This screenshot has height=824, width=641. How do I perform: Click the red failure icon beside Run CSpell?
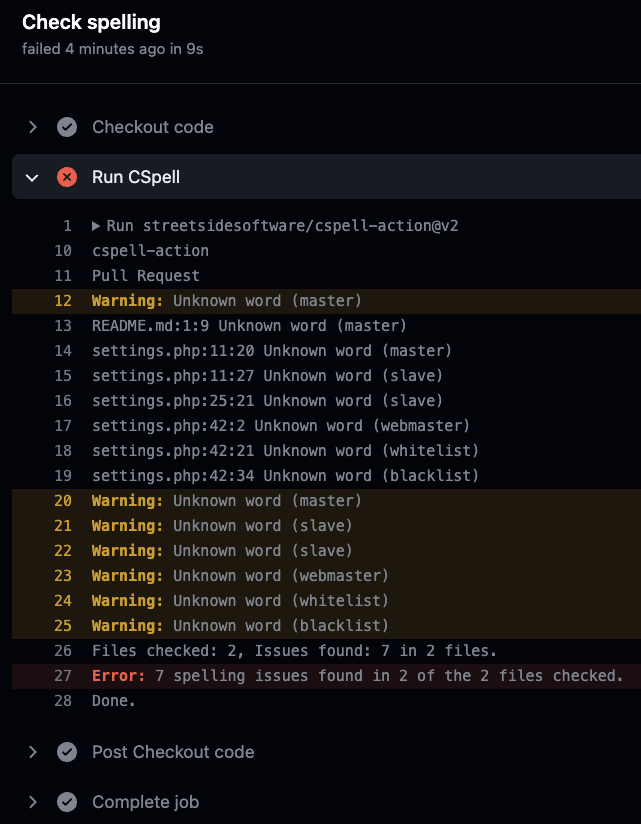click(x=66, y=176)
